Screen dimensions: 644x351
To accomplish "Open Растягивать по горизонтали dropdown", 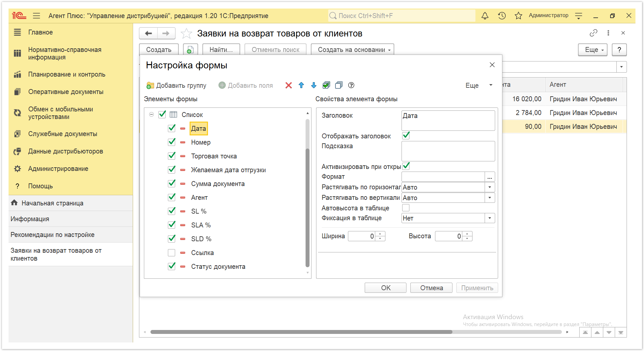I will [x=490, y=187].
